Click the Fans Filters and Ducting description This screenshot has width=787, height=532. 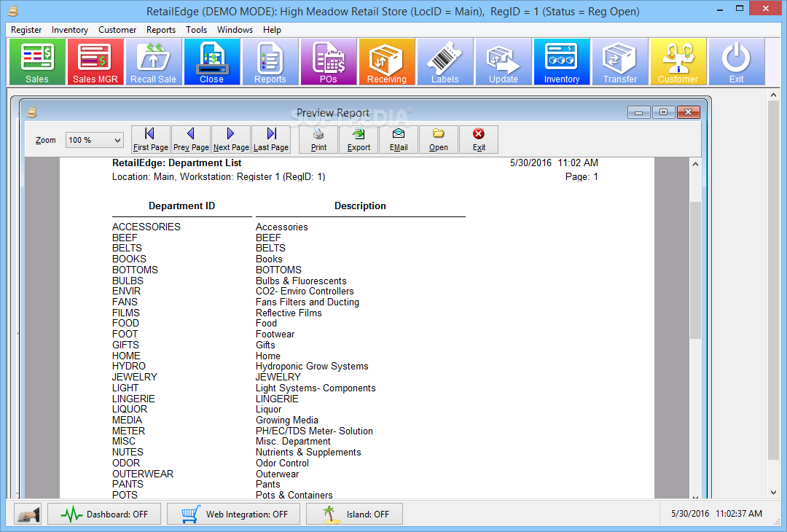point(308,302)
